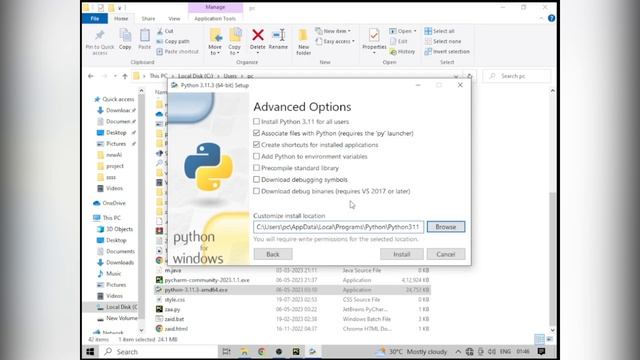Image resolution: width=640 pixels, height=360 pixels.
Task: Open Music folder in navigation pane
Action: [x=109, y=273]
